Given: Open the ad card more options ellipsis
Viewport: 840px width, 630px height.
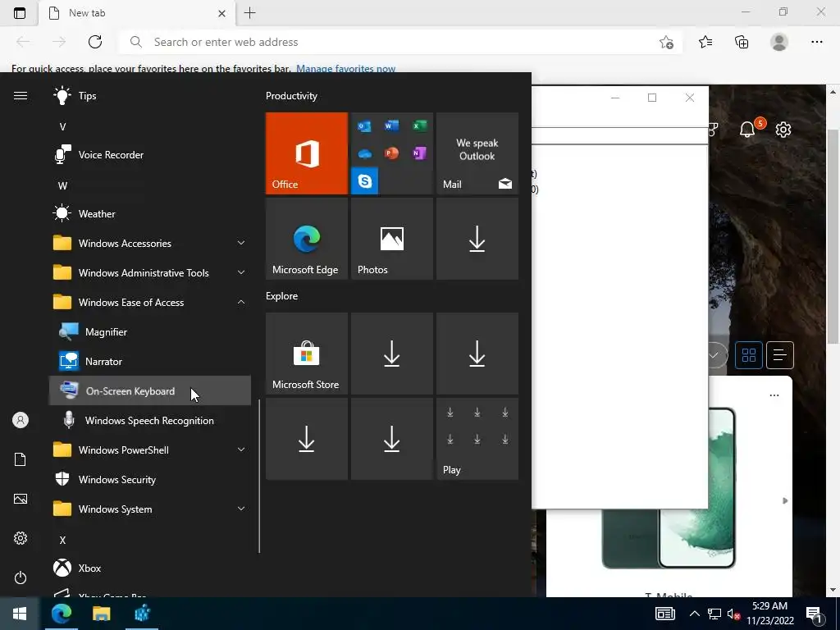Looking at the screenshot, I should pos(774,395).
